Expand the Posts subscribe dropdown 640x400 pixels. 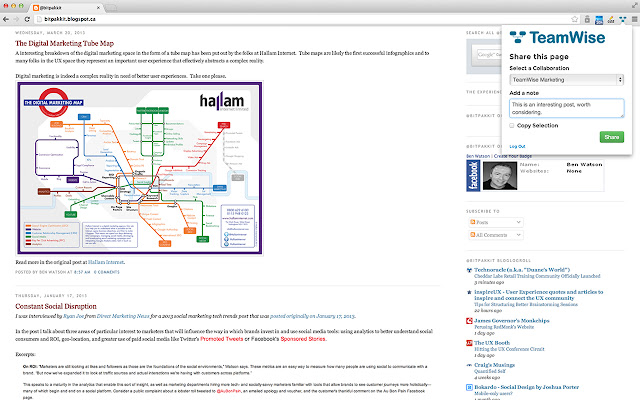pyautogui.click(x=496, y=222)
